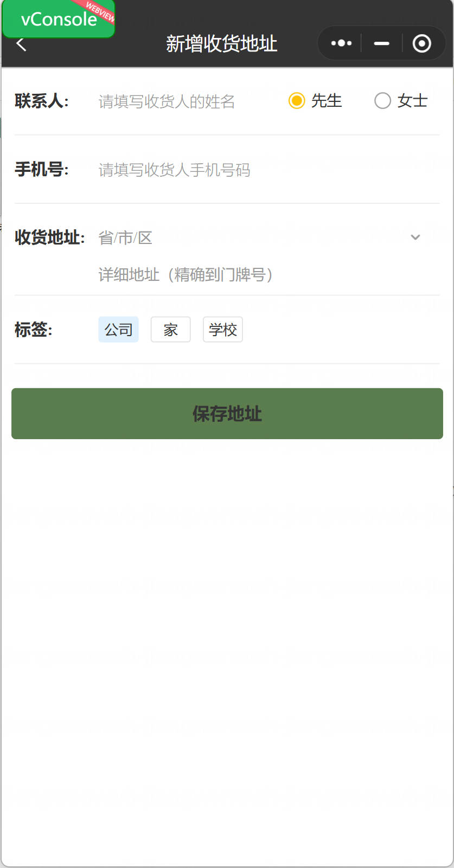Click the 保存地址 save button

[x=227, y=414]
